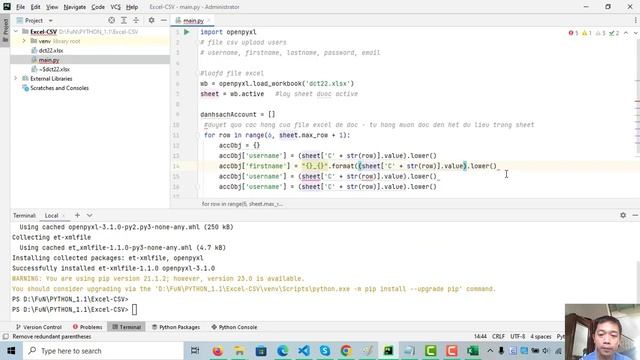Viewport: 640px width, 360px height.
Task: Click the taskbar search box
Action: pyautogui.click(x=103, y=351)
